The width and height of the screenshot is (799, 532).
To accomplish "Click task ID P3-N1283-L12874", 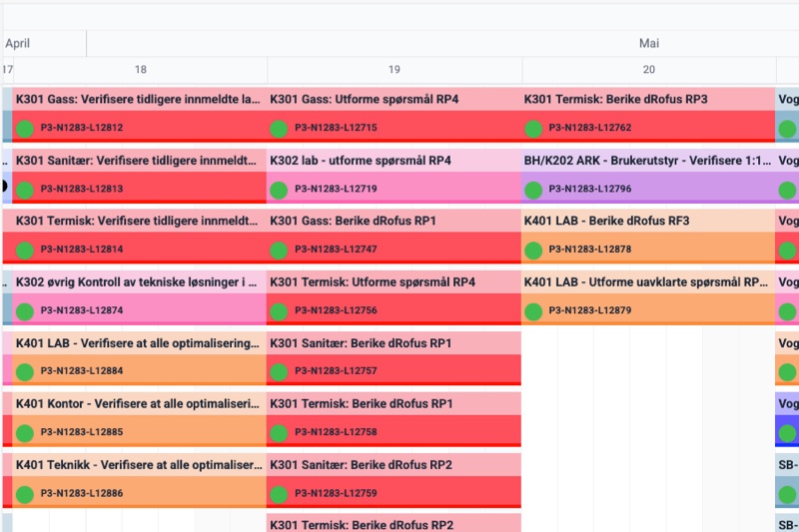I will pos(82,310).
